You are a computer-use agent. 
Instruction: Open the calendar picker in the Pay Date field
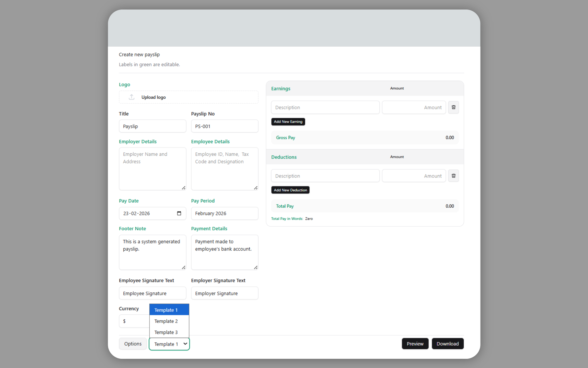179,213
